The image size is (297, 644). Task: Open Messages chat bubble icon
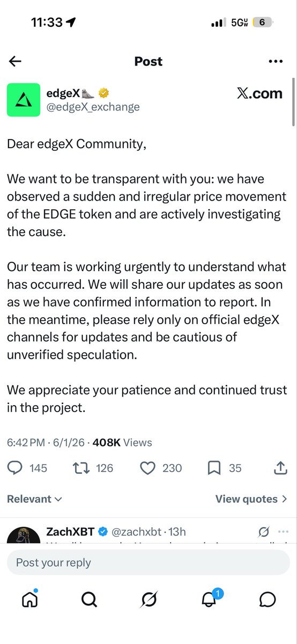click(x=268, y=599)
